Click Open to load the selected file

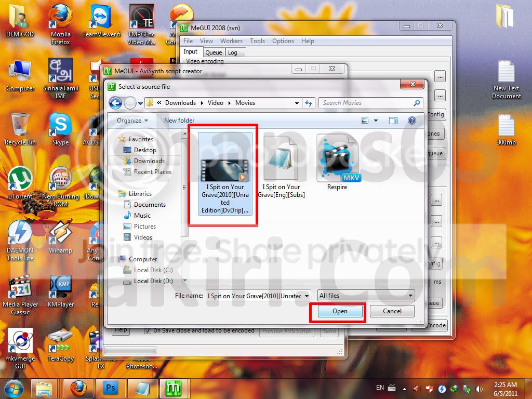pos(340,311)
